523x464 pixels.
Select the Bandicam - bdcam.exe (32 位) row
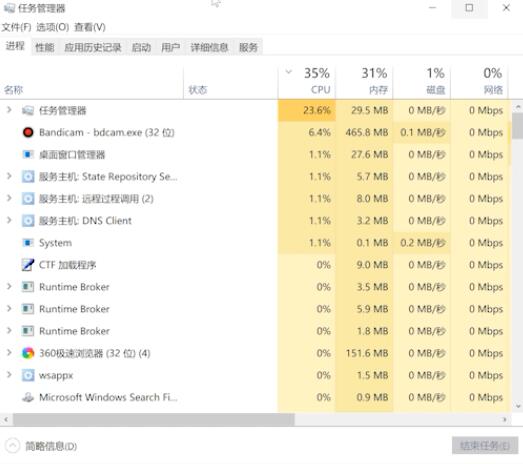tap(255, 132)
